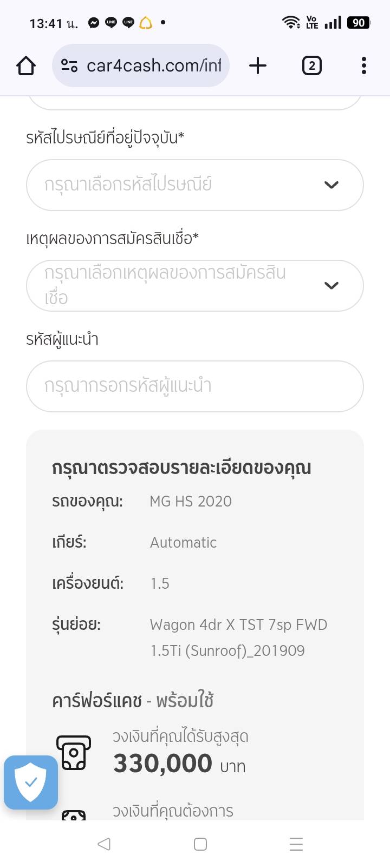Open the tab switcher showing 2 tabs
390x868 pixels.
coord(311,66)
